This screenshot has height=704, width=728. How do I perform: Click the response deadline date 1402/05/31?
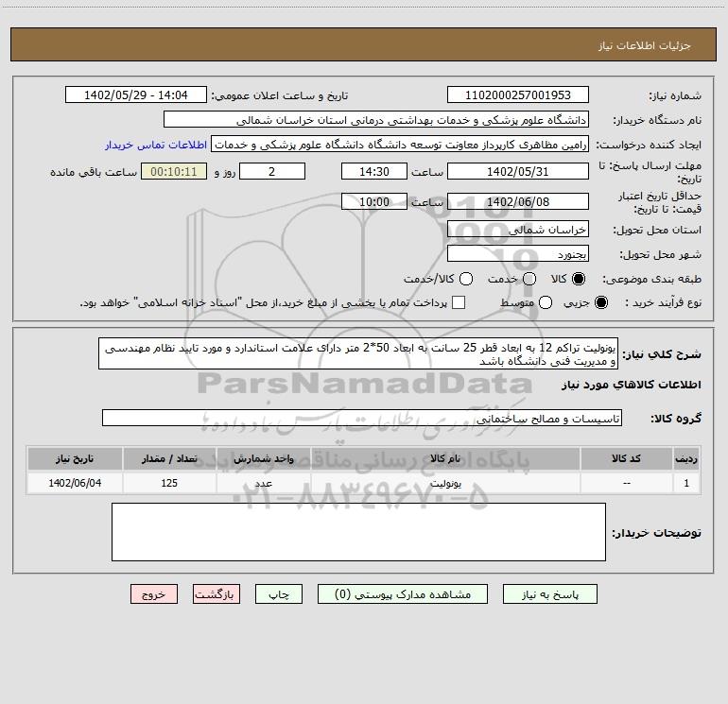click(x=518, y=171)
